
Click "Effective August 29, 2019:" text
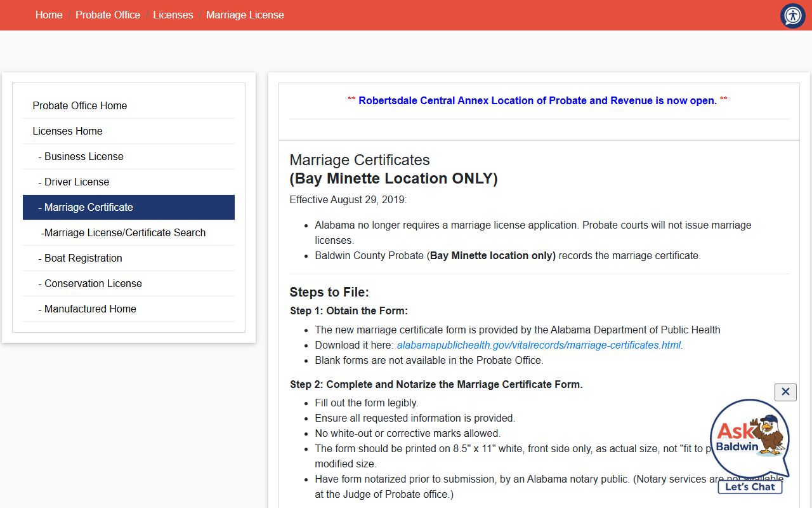point(348,199)
